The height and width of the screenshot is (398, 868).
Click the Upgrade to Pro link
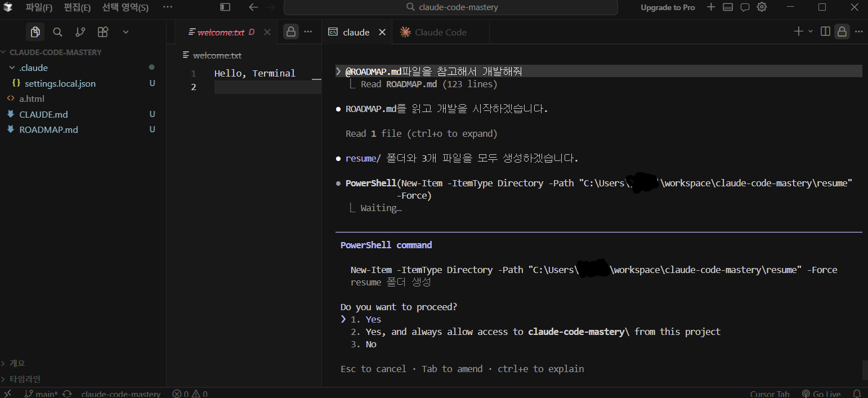click(x=668, y=7)
